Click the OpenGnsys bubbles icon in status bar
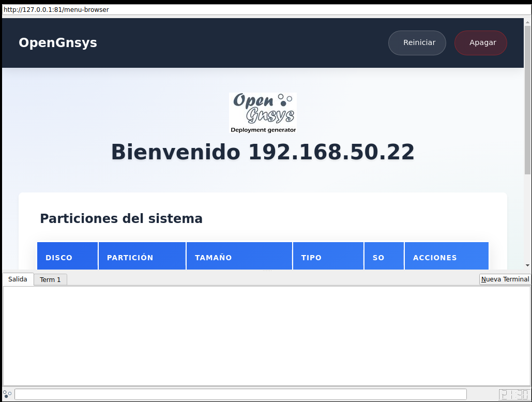The height and width of the screenshot is (402, 532). point(7,394)
